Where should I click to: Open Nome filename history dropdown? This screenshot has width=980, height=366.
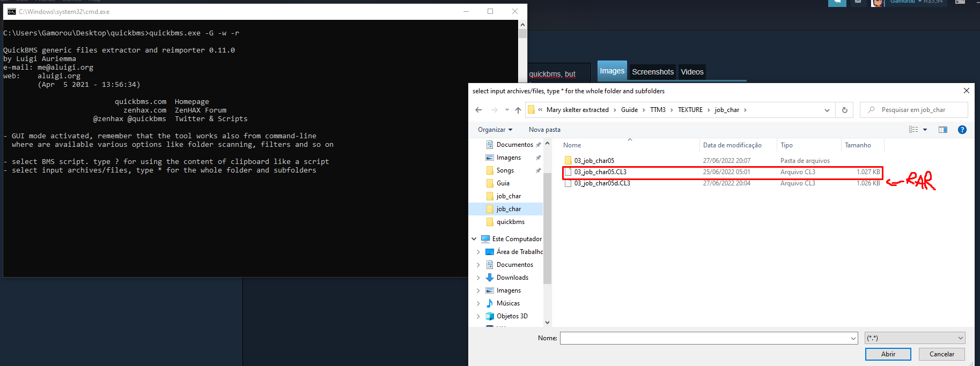tap(853, 338)
